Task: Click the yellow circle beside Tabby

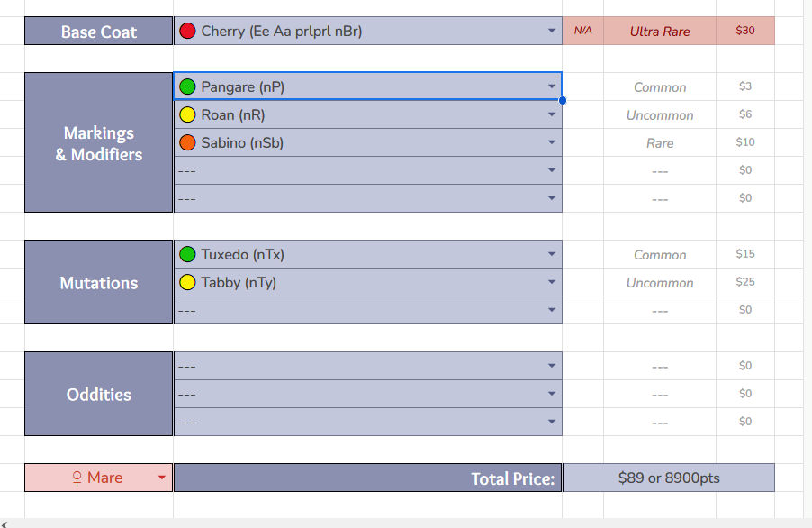Action: pos(187,283)
